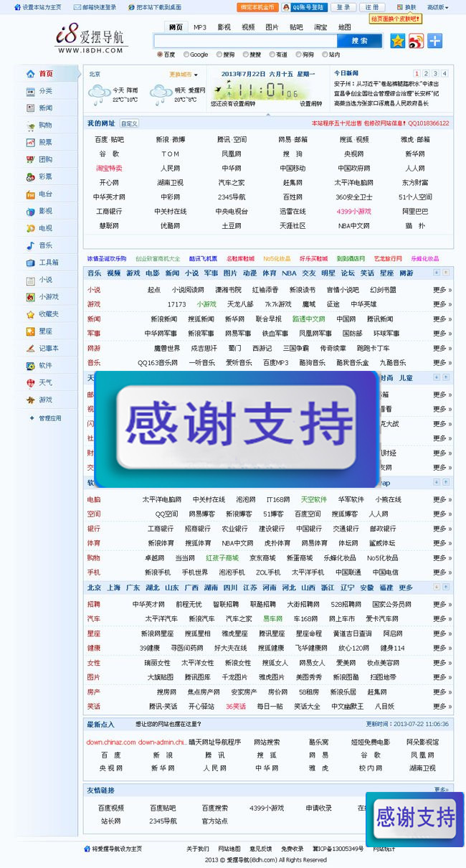Viewport: 466px width, 868px height.
Task: Open the 淘宝特卖 link in 我的网址
Action: 109,168
